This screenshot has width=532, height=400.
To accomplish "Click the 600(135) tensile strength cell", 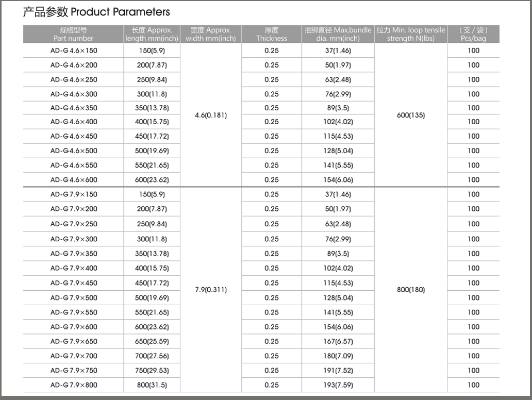I will (410, 115).
